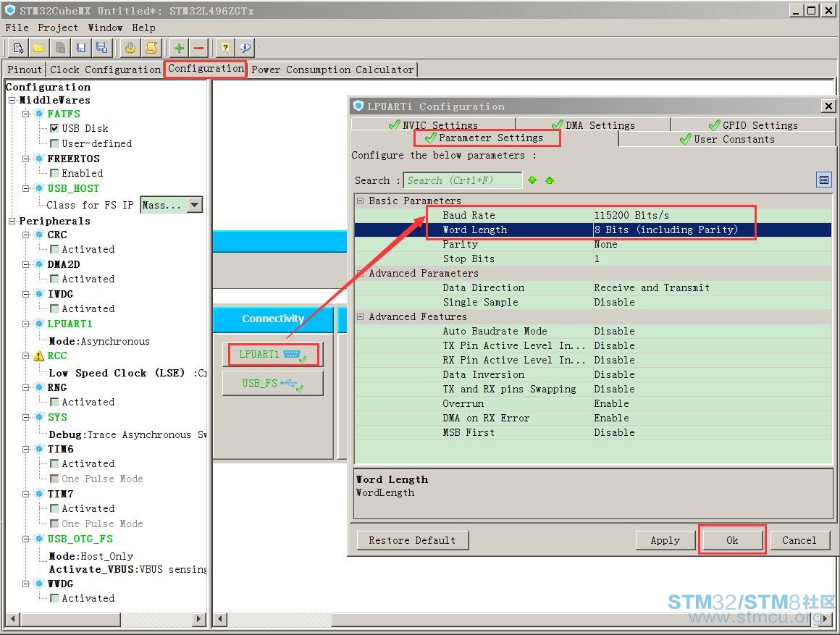Open the NVIC Settings tab
The height and width of the screenshot is (635, 840).
(x=433, y=125)
